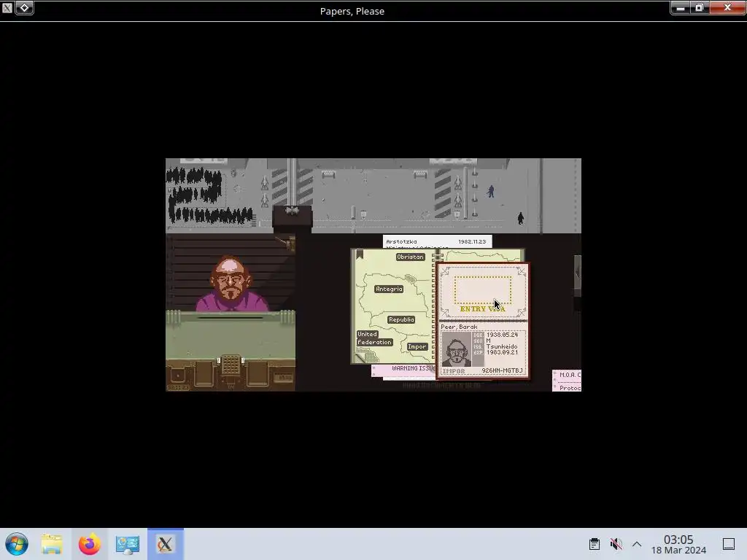Click the booth intercom speaker grille
This screenshot has height=560, width=747.
231,365
